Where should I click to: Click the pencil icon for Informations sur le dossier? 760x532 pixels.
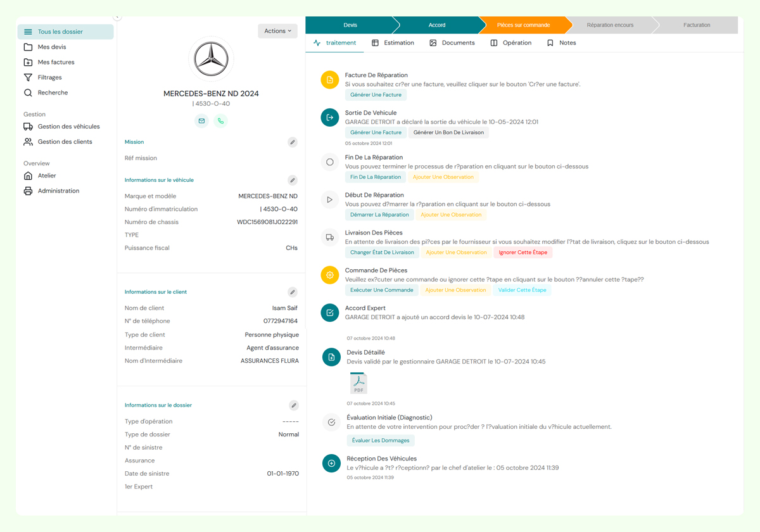[x=293, y=405]
